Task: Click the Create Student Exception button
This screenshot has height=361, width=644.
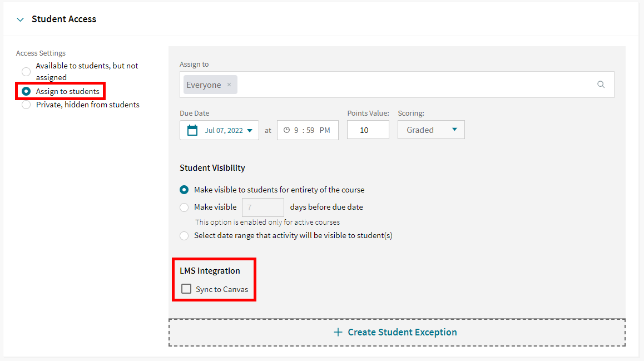Action: pos(395,332)
